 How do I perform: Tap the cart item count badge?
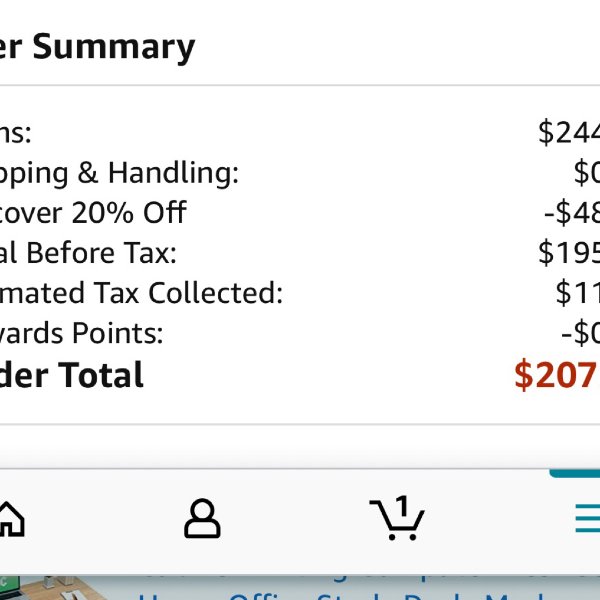[402, 505]
